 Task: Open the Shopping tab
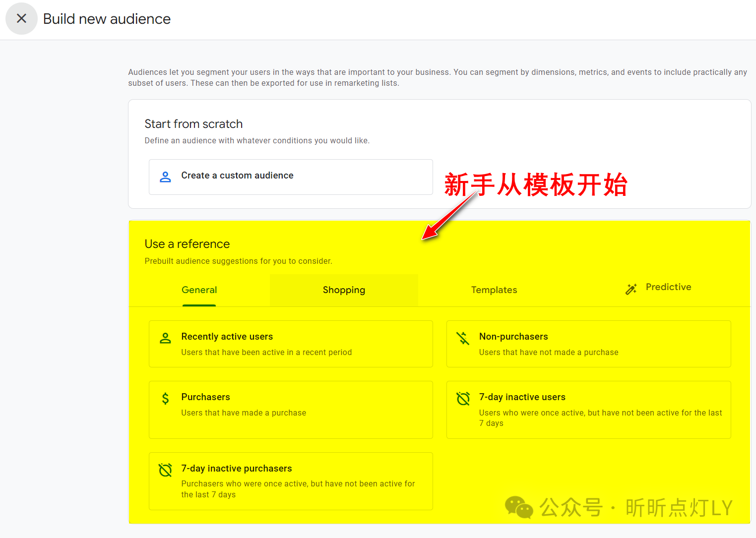pos(344,290)
